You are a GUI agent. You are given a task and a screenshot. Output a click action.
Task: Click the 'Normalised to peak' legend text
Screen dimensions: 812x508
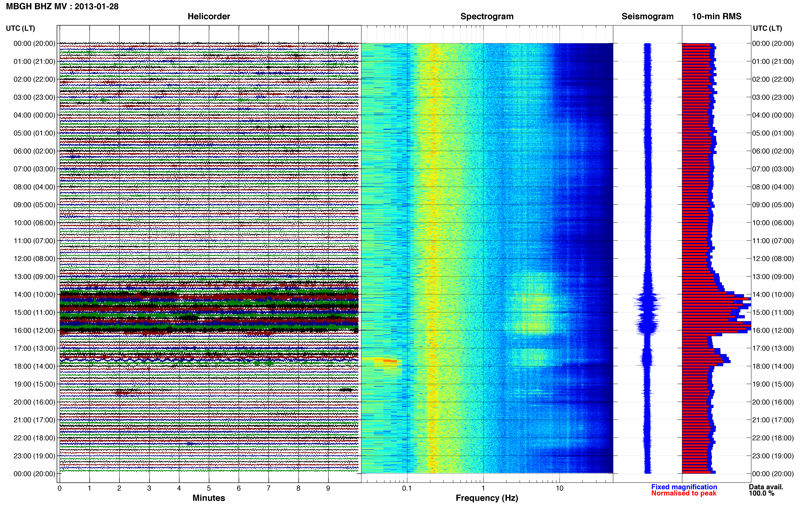684,493
